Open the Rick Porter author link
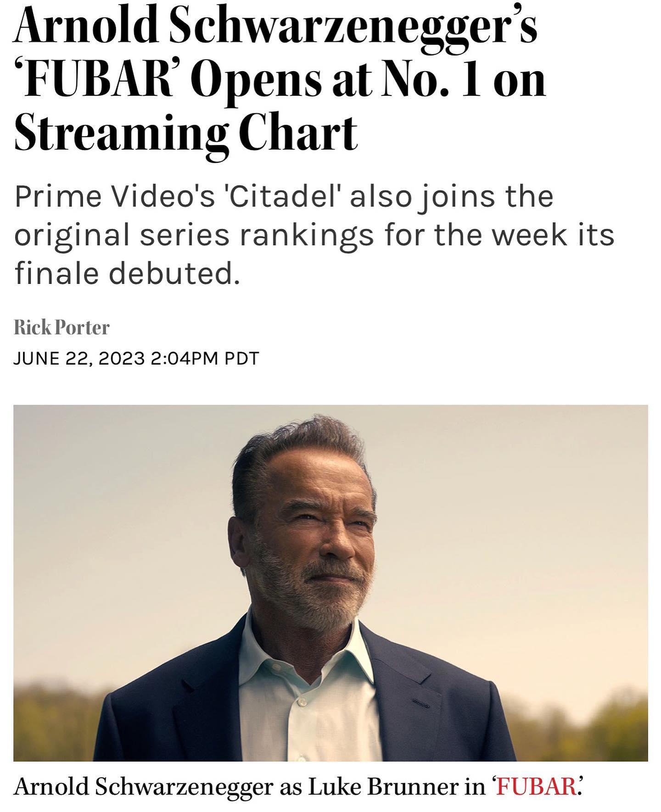661x812 pixels. click(62, 328)
